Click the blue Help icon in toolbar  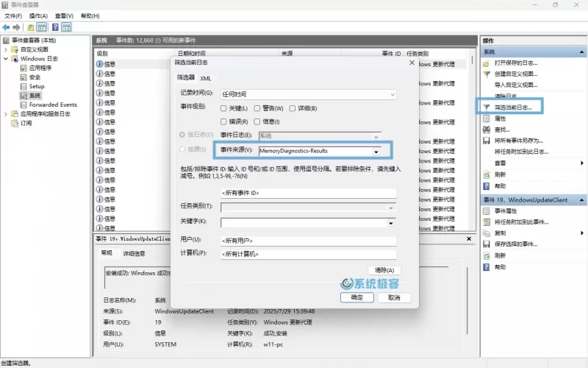tap(54, 27)
